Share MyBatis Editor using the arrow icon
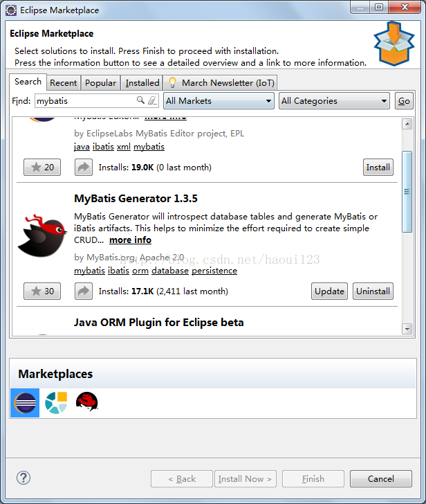426x504 pixels. point(84,167)
